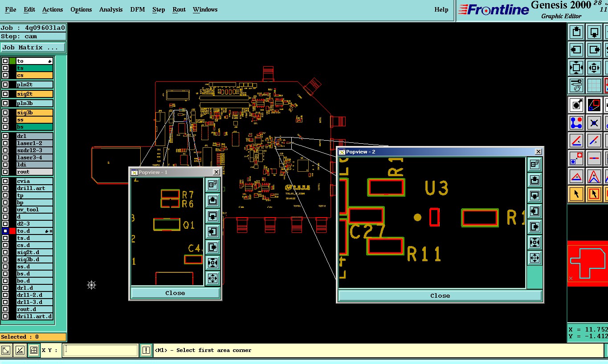Pick the red angled line measure tool

tap(576, 141)
